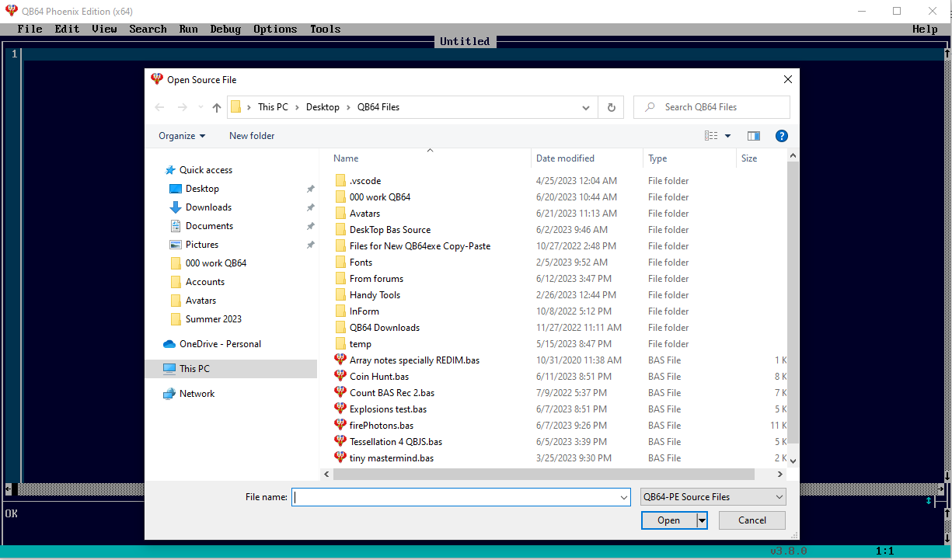The image size is (952, 560).
Task: Select the Handy Tools folder name
Action: 375,295
